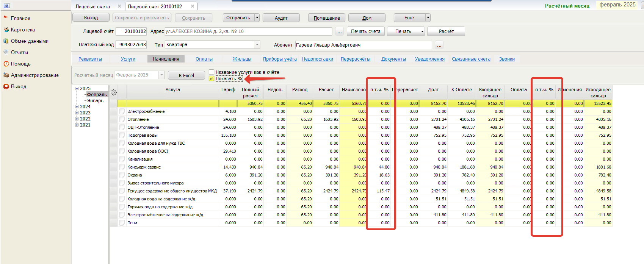Click the note icon beside Подогрев воды
The image size is (644, 264).
122,135
